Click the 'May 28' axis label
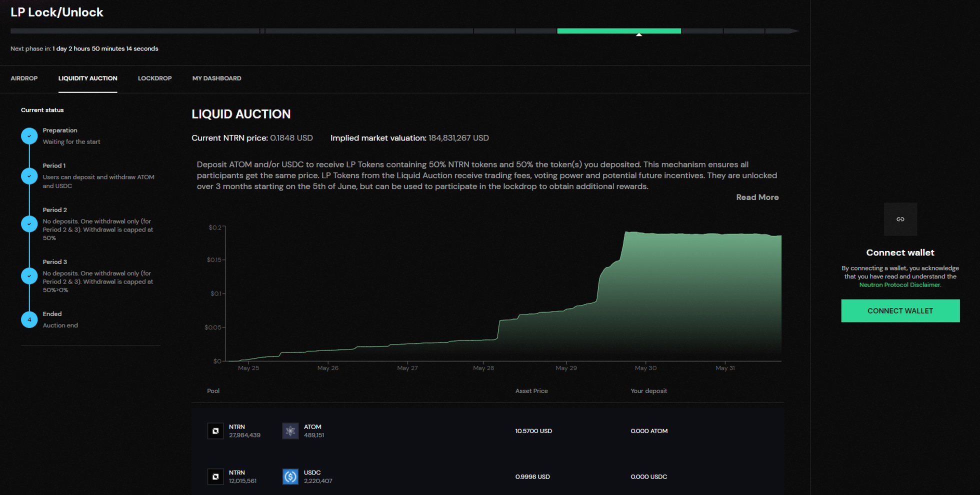980x495 pixels. (483, 368)
